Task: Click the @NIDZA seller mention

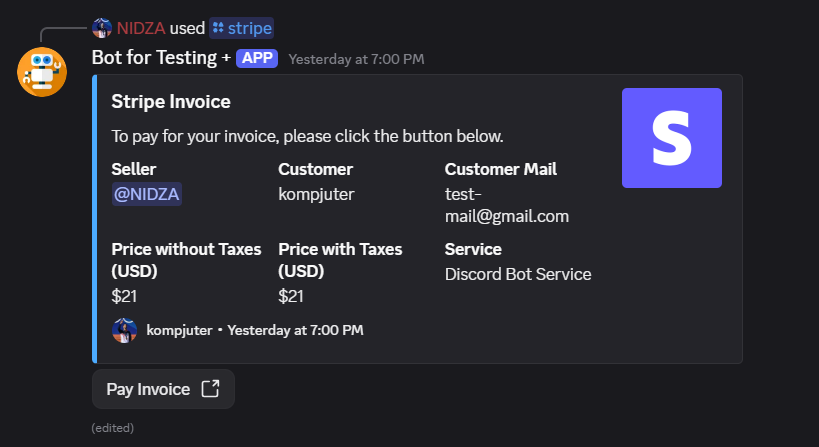Action: pos(147,194)
